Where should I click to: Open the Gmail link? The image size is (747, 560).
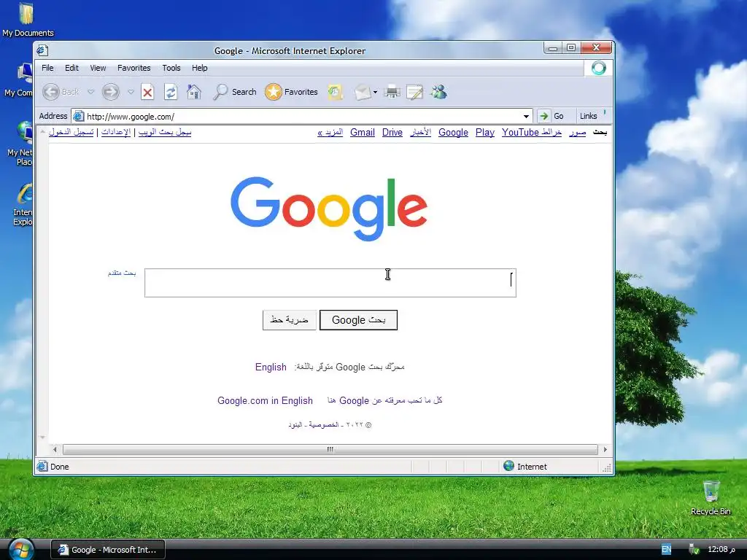363,133
